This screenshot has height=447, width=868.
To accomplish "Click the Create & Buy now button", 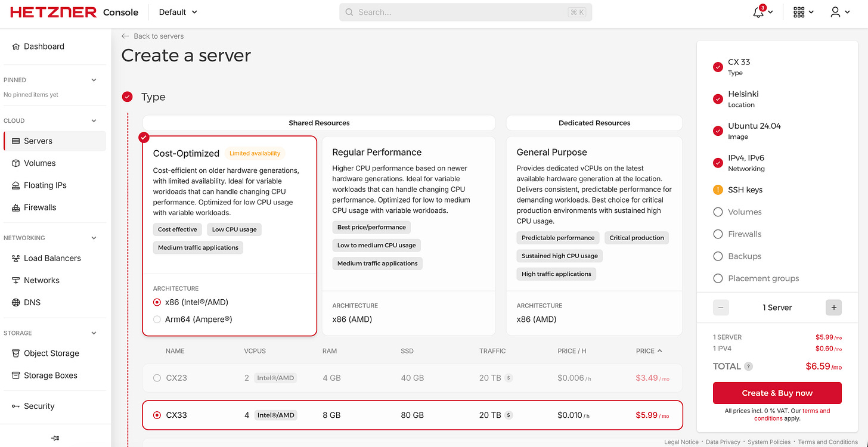I will tap(777, 393).
